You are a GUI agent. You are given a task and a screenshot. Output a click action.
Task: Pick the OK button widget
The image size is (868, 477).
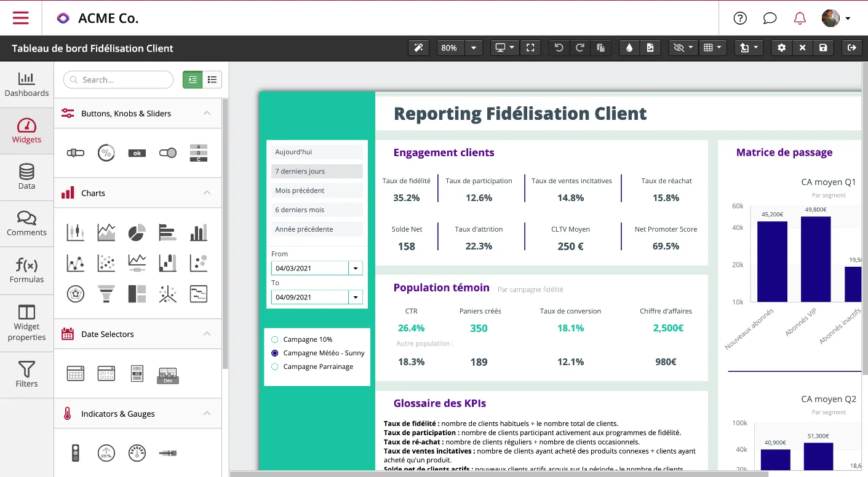coord(137,153)
